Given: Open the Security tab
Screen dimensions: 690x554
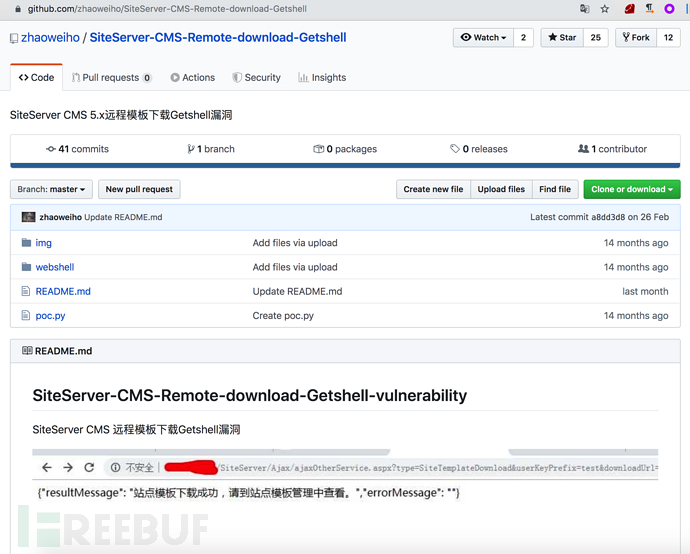Looking at the screenshot, I should click(x=257, y=77).
